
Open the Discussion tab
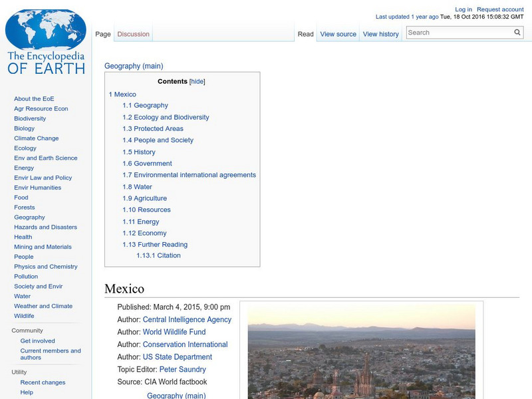pos(133,34)
